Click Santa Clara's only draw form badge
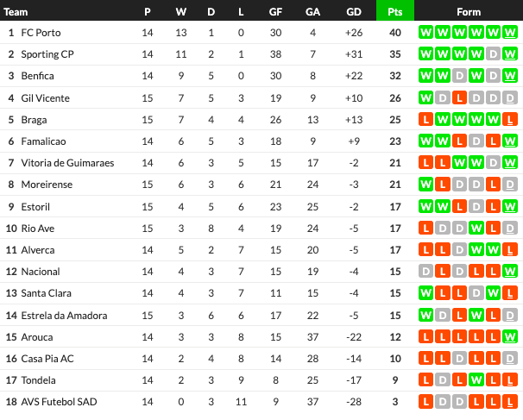The width and height of the screenshot is (523, 420). (476, 293)
